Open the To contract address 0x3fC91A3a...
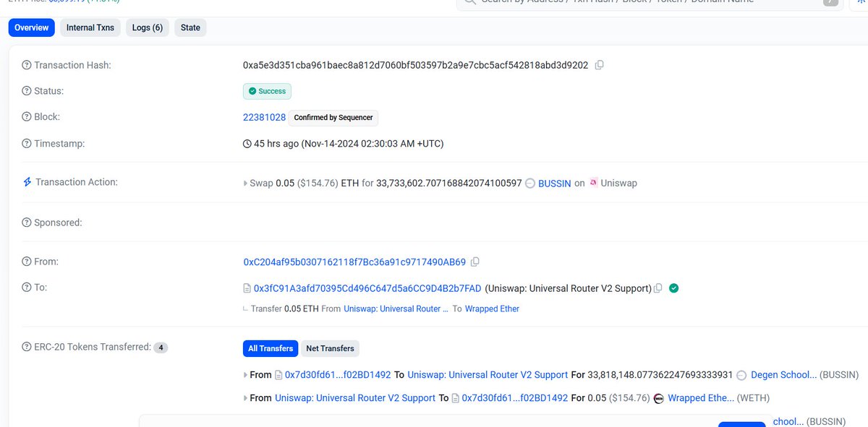 coord(367,288)
